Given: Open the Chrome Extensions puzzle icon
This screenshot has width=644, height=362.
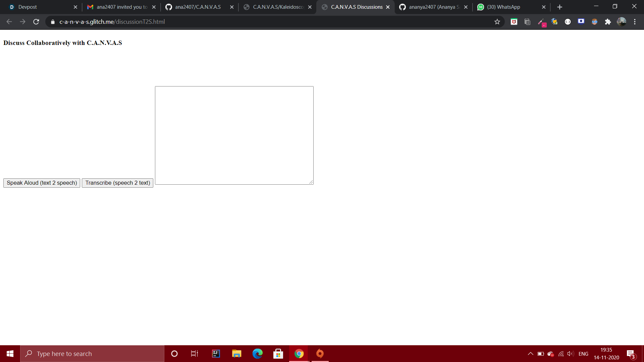Looking at the screenshot, I should click(x=608, y=22).
